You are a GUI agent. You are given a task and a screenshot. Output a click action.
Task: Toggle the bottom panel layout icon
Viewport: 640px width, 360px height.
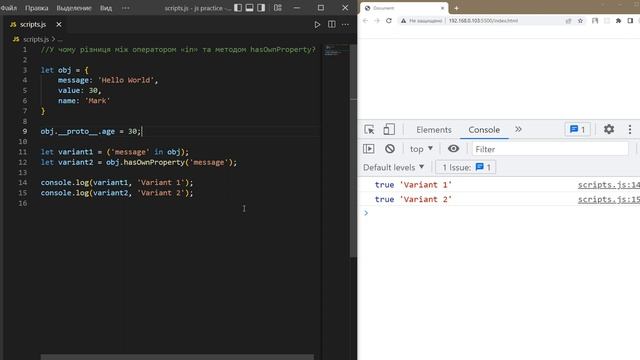249,8
